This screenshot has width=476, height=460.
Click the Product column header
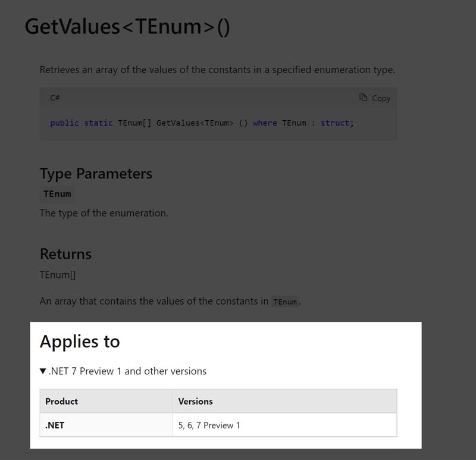[62, 402]
